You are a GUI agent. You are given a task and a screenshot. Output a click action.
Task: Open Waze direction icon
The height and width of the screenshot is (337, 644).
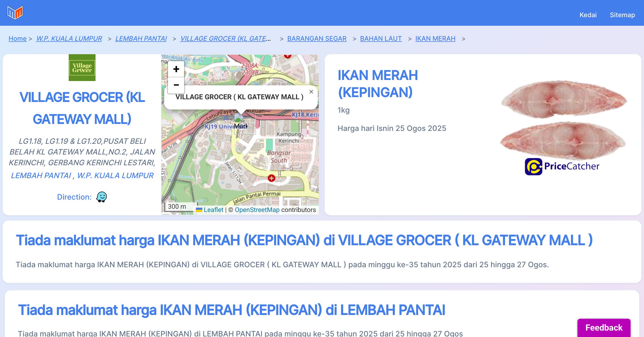[101, 197]
